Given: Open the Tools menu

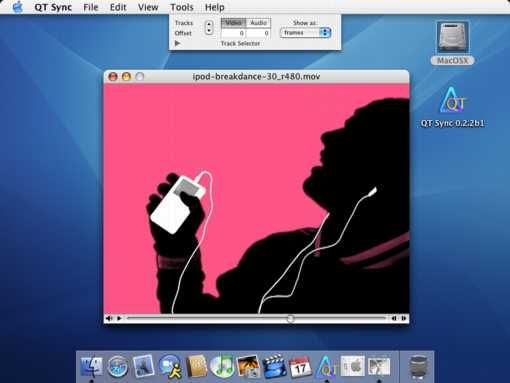Looking at the screenshot, I should pyautogui.click(x=182, y=7).
